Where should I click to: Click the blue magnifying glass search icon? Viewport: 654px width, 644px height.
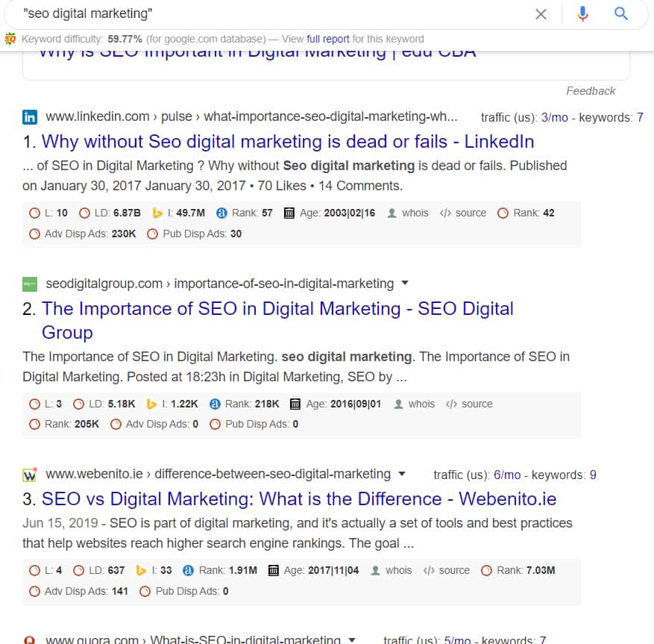[621, 13]
